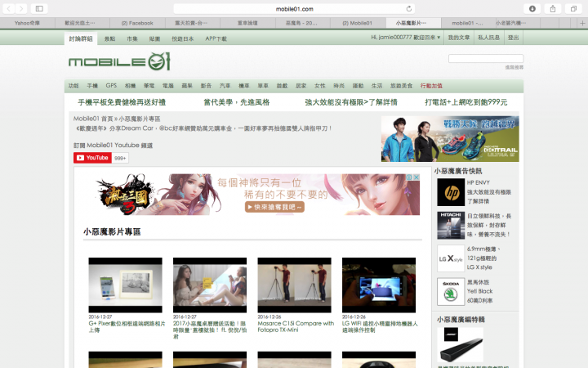Open the 2017小惡魔桌曆 video thumbnail
The height and width of the screenshot is (368, 588).
click(x=210, y=285)
